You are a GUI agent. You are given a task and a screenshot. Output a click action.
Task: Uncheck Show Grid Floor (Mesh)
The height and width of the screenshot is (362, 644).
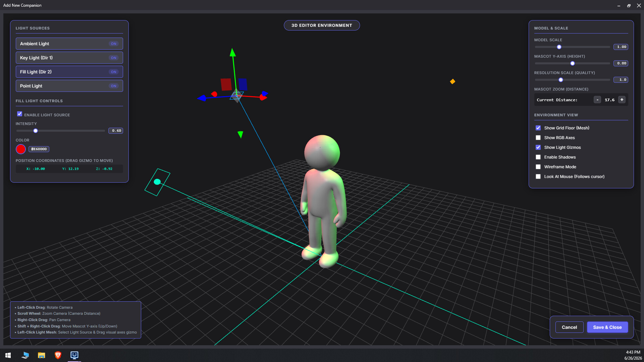point(538,128)
